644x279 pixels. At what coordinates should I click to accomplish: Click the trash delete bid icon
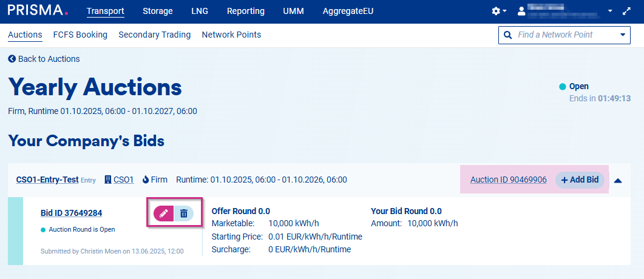[183, 213]
